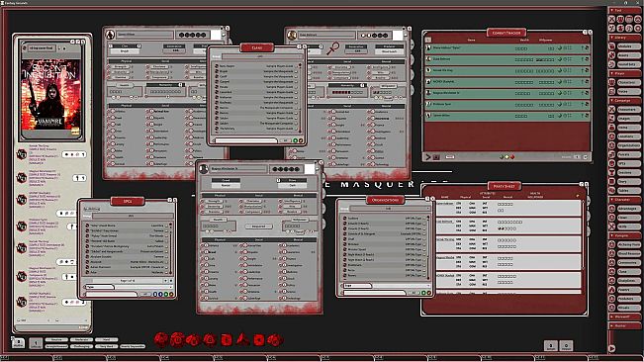Click the Party Sheet vertical scrollbar
Viewport: 644px width, 362px height.
tap(583, 234)
